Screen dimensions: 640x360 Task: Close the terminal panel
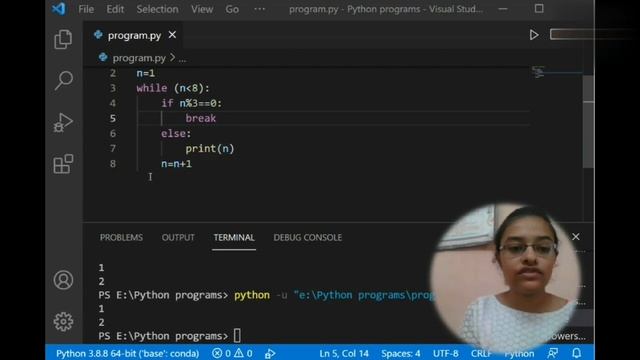click(x=576, y=237)
